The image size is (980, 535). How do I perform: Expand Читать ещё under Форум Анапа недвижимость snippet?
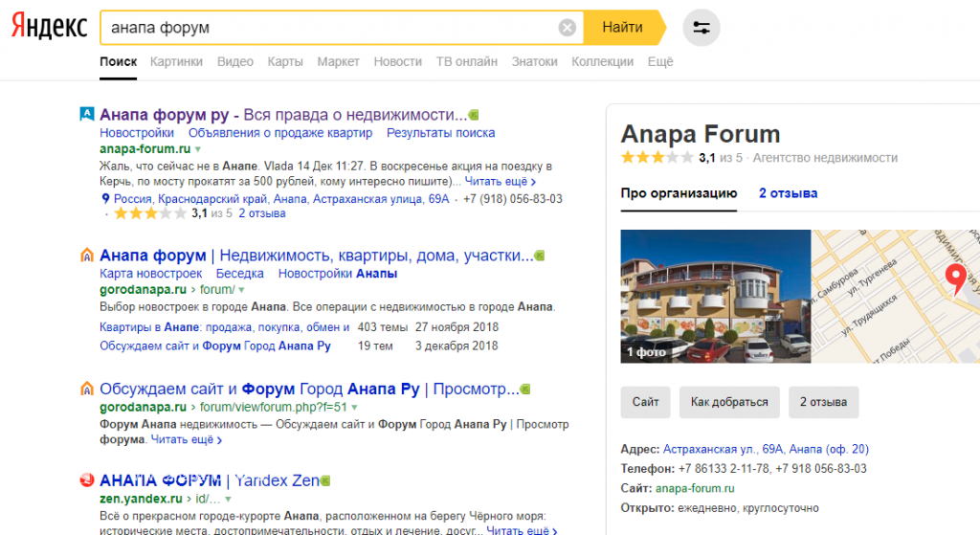[x=187, y=439]
